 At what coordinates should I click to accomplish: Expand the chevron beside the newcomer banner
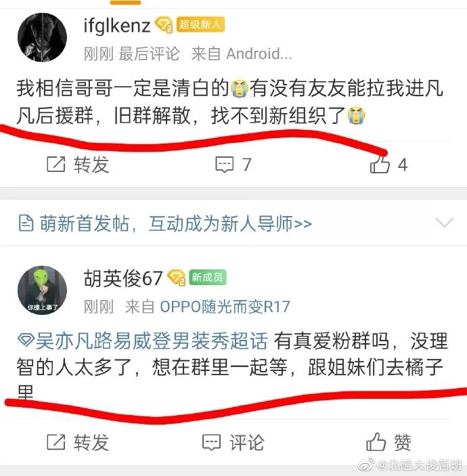click(444, 222)
